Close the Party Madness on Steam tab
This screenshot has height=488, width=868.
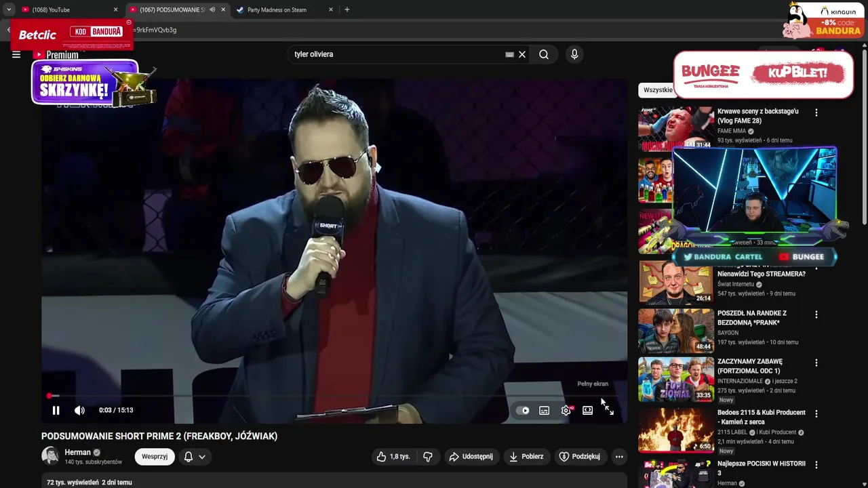(x=331, y=9)
